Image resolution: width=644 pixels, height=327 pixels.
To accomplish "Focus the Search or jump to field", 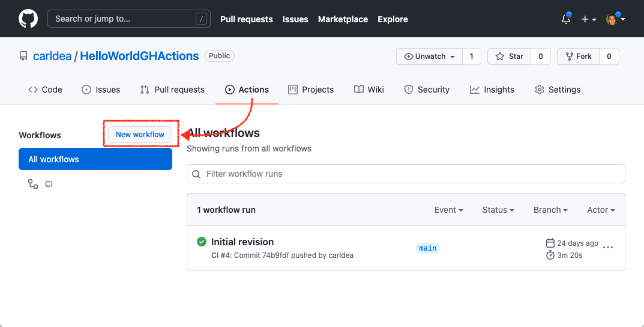I will point(129,19).
